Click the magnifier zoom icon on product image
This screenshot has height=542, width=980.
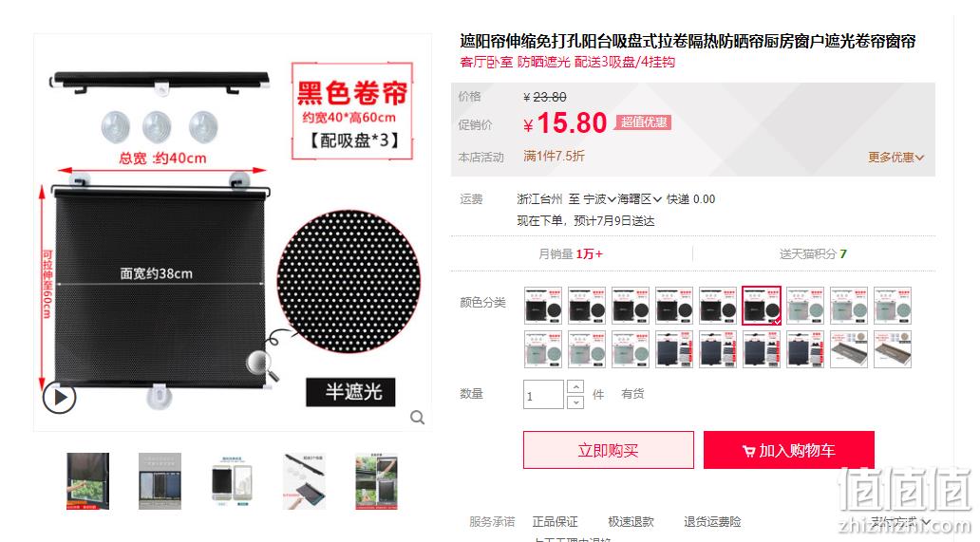418,417
